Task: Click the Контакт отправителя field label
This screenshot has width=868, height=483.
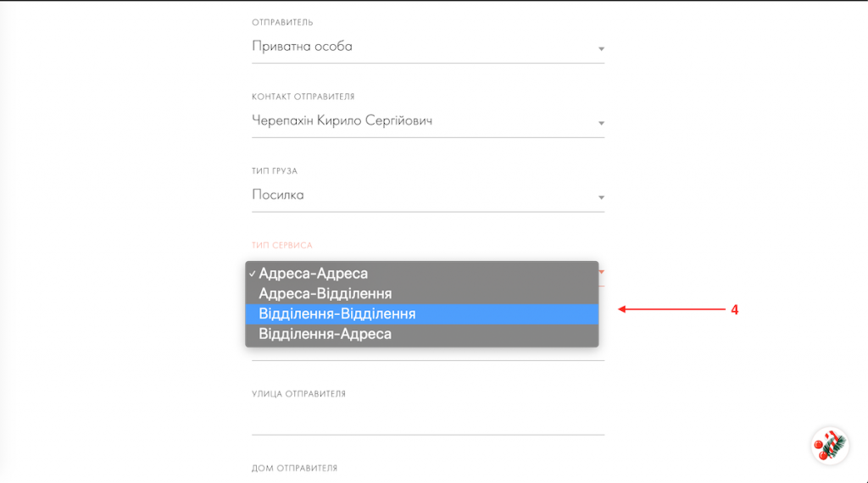Action: coord(303,97)
